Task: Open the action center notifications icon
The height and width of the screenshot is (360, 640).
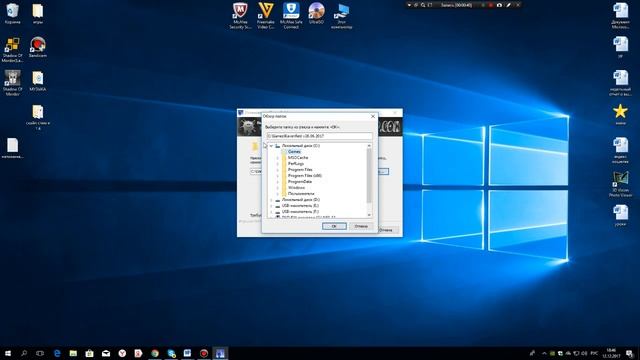Action: point(630,353)
